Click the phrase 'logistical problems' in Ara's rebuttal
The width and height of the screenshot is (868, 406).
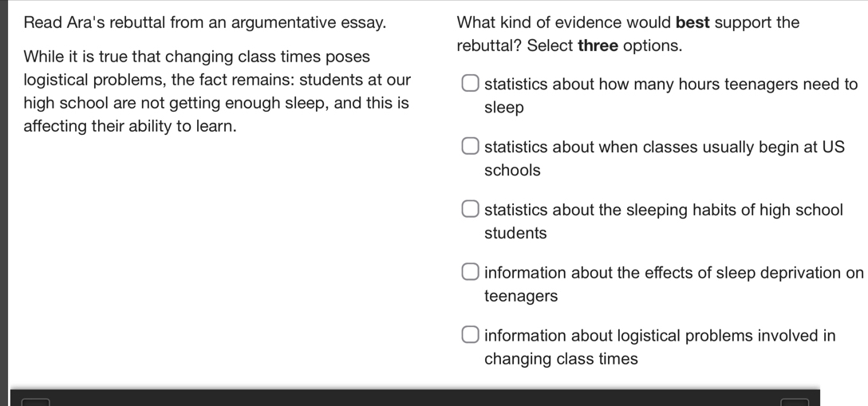pos(78,80)
